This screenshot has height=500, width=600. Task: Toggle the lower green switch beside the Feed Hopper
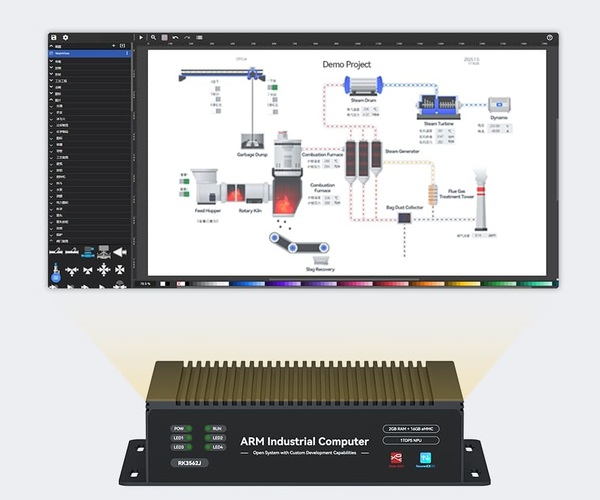point(184,194)
